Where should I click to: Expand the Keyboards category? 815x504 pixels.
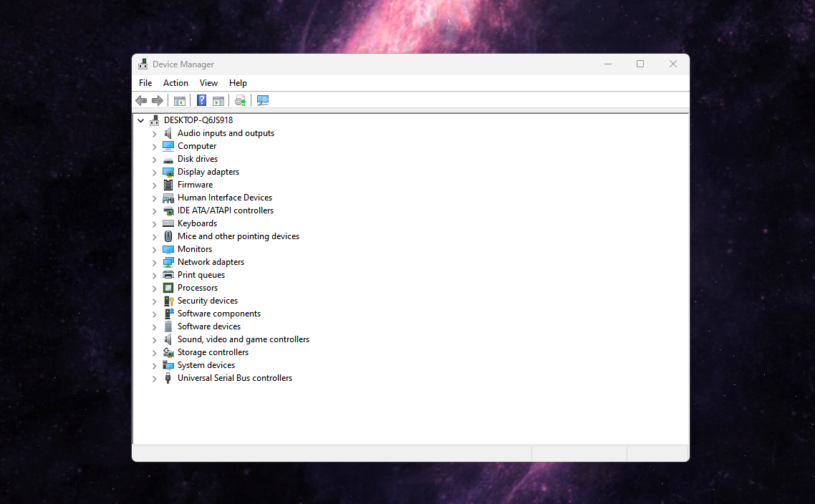click(x=154, y=223)
